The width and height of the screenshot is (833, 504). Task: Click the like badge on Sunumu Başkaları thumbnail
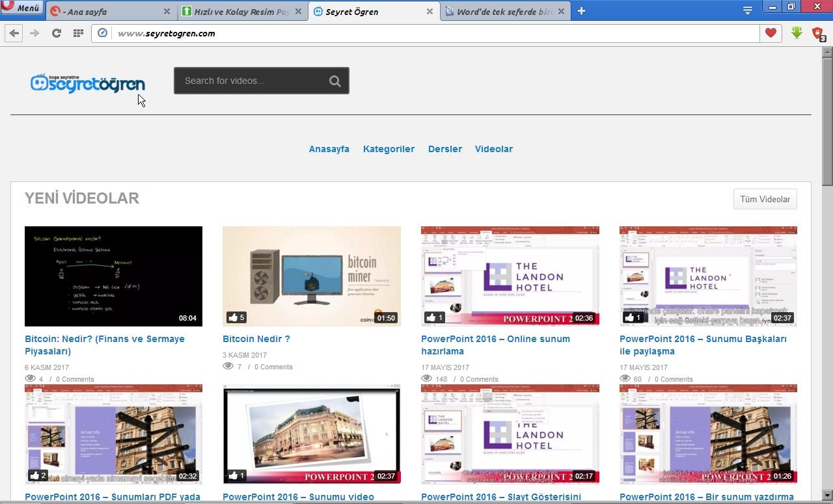(633, 317)
